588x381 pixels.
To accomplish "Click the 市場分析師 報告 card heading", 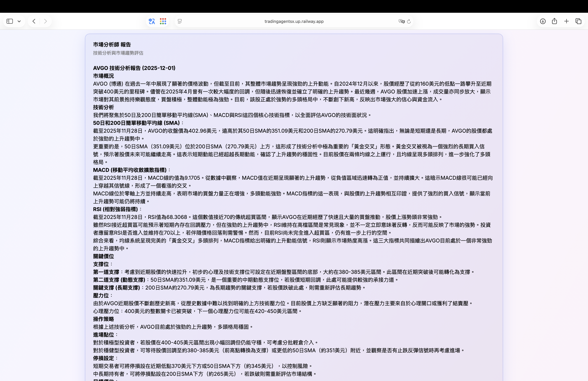I will (112, 44).
